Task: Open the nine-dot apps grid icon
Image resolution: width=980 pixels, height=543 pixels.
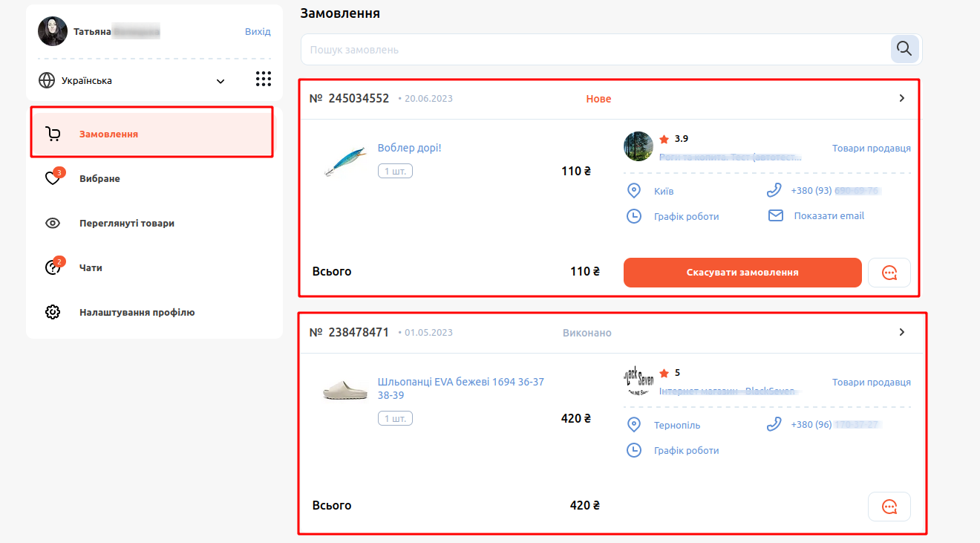Action: tap(264, 79)
